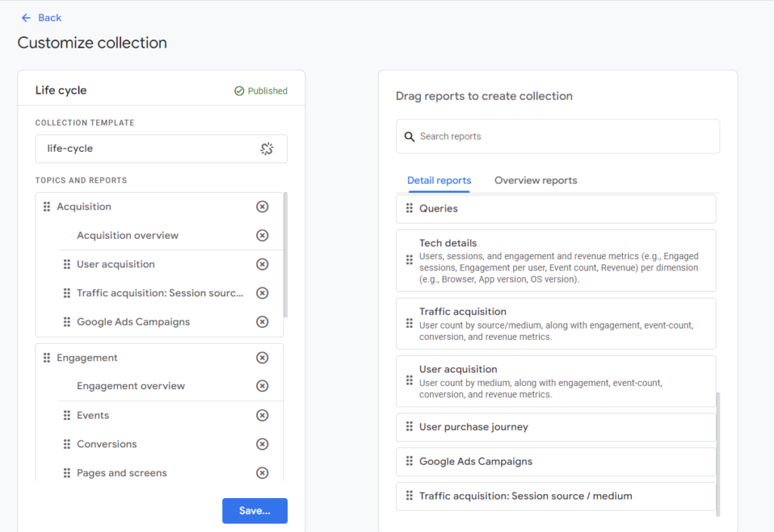774x532 pixels.
Task: Switch to Overview reports tab
Action: [536, 181]
